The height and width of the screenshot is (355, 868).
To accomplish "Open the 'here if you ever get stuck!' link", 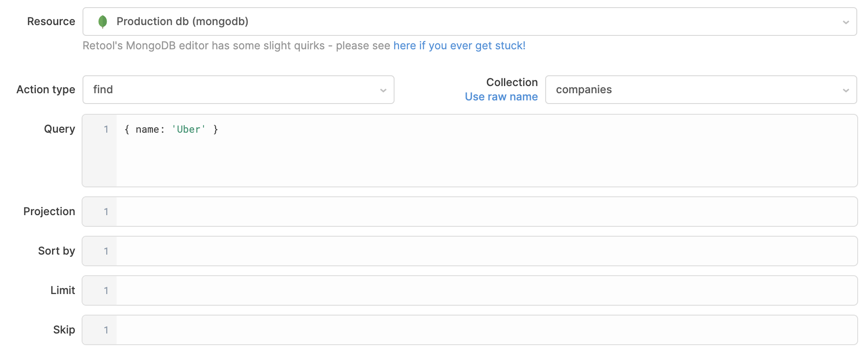I will [x=459, y=46].
